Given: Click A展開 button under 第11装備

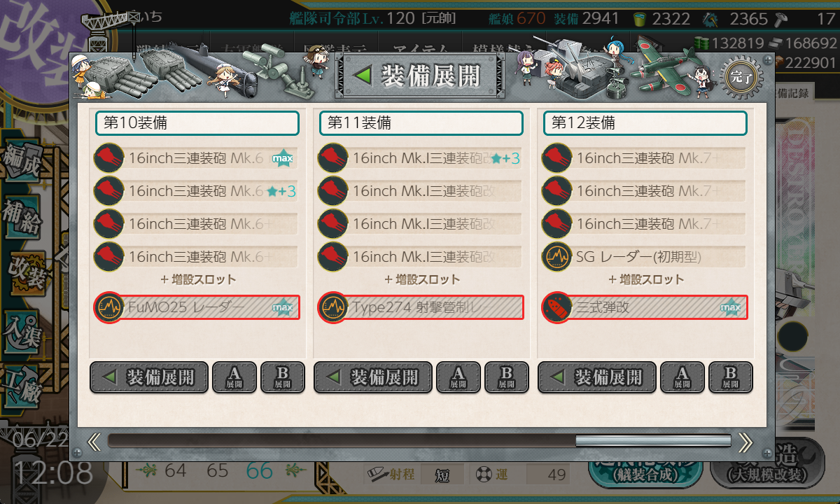Looking at the screenshot, I should (x=458, y=377).
